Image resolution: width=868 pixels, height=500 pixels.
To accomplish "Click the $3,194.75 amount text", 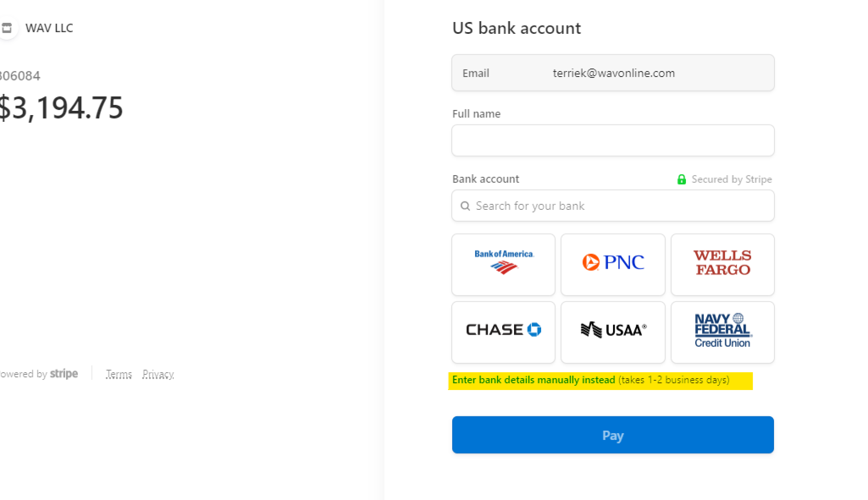I will 61,107.
